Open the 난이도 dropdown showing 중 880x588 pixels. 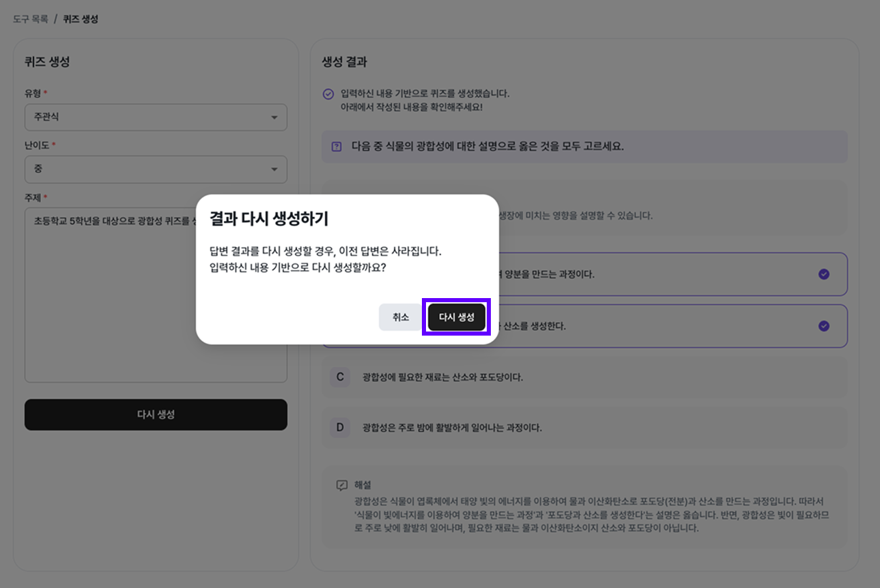[x=156, y=169]
